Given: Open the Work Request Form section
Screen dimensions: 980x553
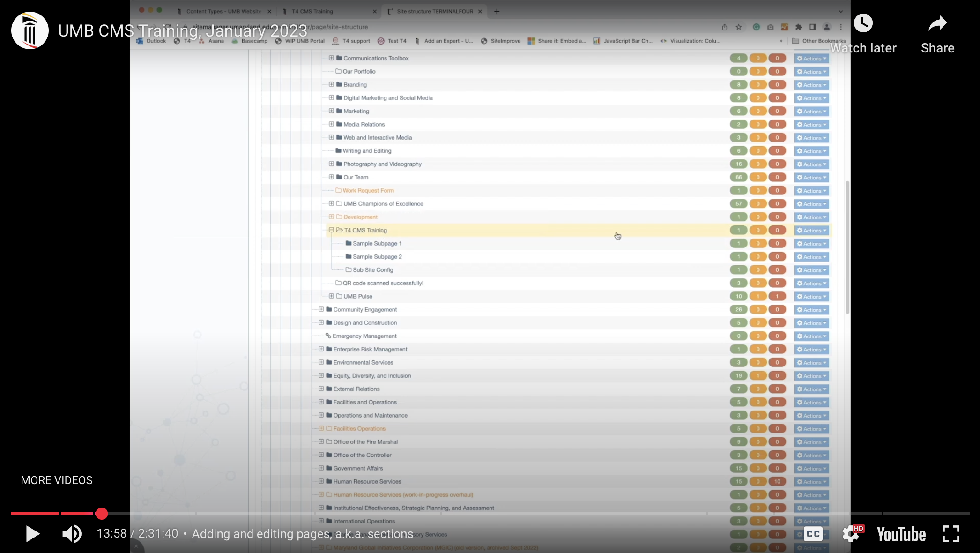Looking at the screenshot, I should [368, 191].
